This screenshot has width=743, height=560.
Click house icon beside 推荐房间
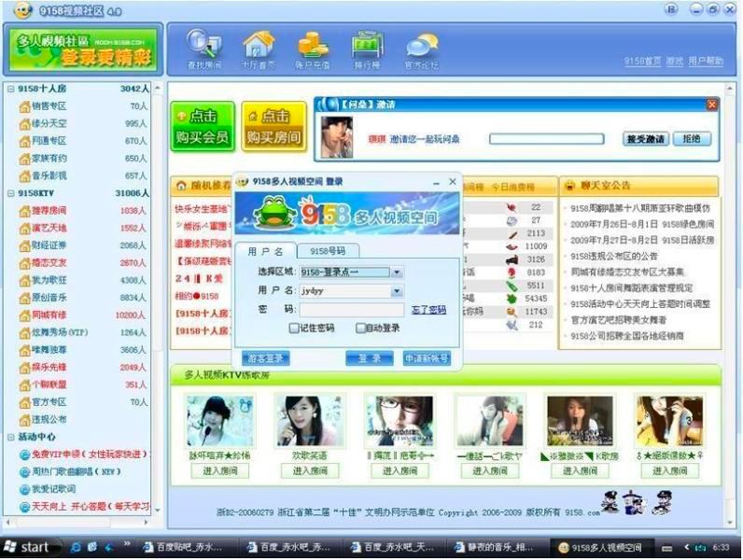click(x=24, y=211)
